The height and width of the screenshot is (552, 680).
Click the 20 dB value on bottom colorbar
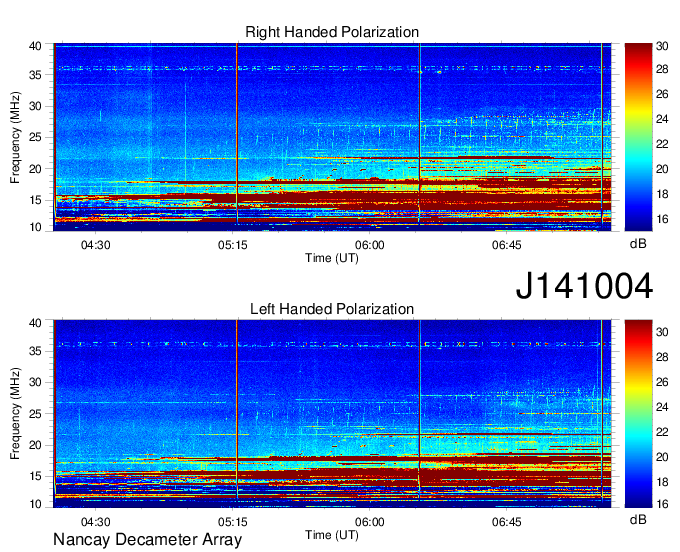point(662,457)
